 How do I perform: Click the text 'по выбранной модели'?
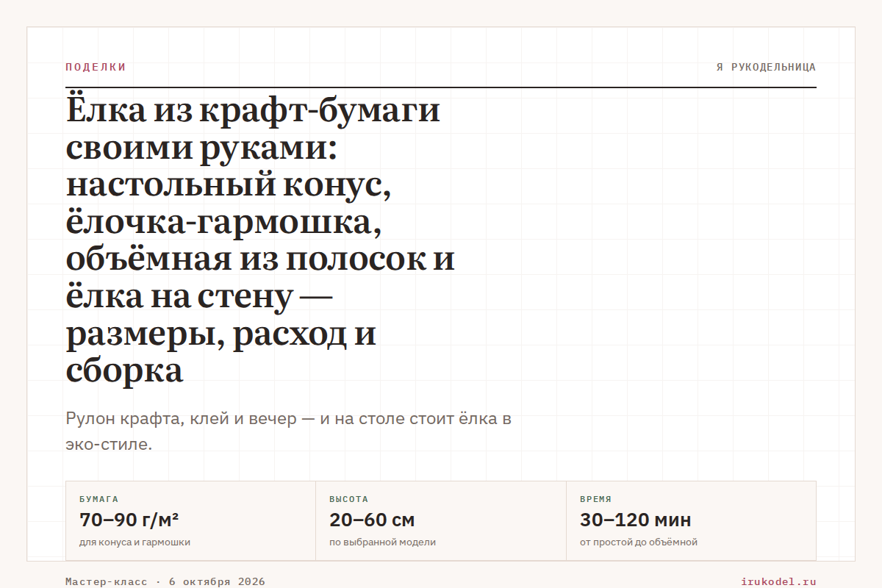[x=382, y=542]
